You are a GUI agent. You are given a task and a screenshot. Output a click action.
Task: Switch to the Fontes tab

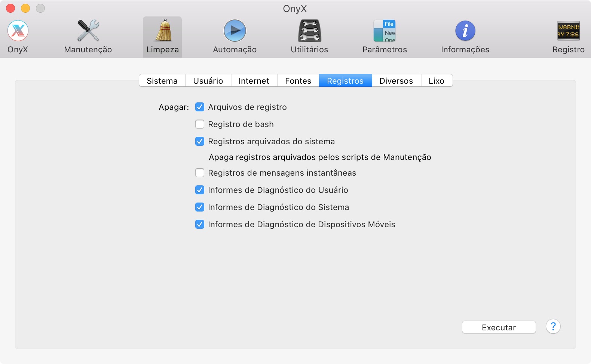point(298,81)
